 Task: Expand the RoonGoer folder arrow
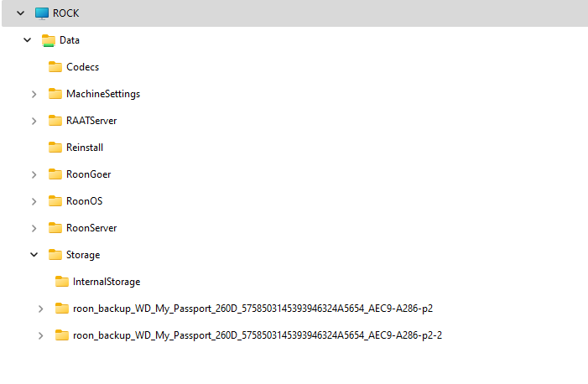tap(34, 174)
